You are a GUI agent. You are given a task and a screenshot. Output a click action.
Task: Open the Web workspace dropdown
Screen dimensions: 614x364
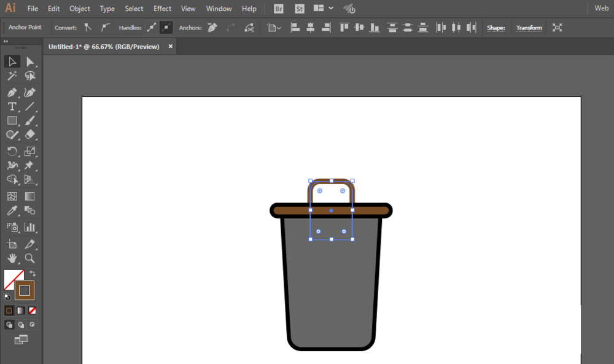click(x=600, y=9)
